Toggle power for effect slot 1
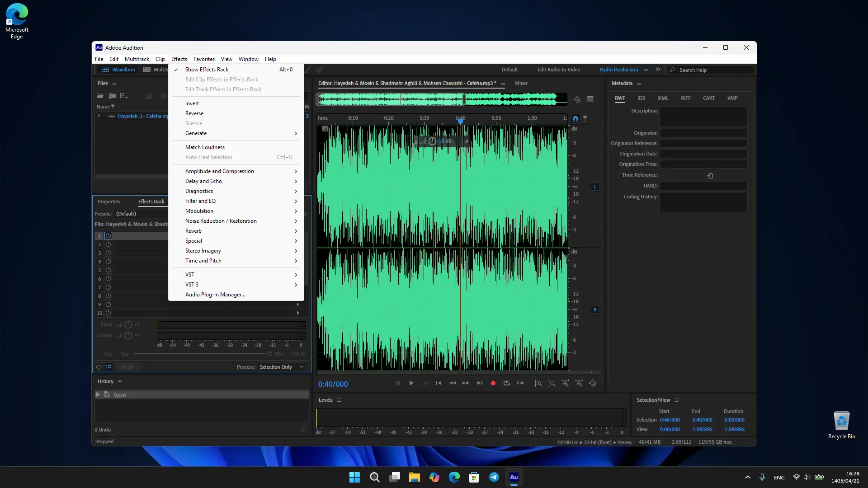Screen dimensions: 868x488 (108, 236)
